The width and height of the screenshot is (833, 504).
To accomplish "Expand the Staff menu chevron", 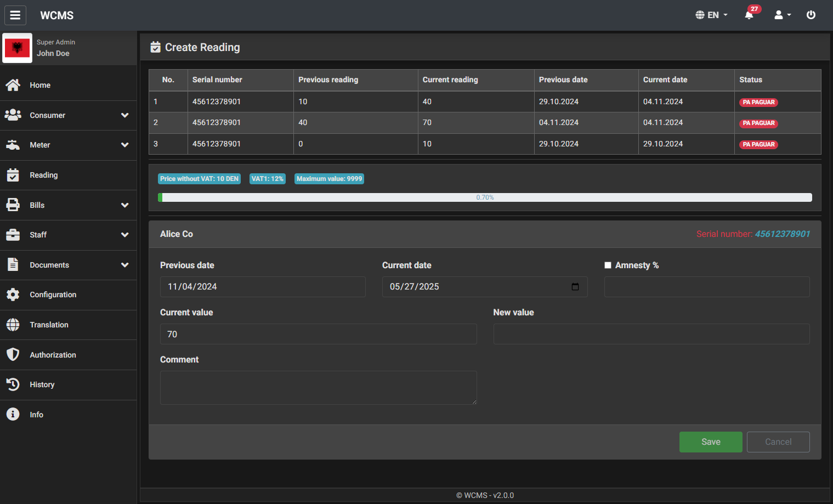I will point(125,235).
